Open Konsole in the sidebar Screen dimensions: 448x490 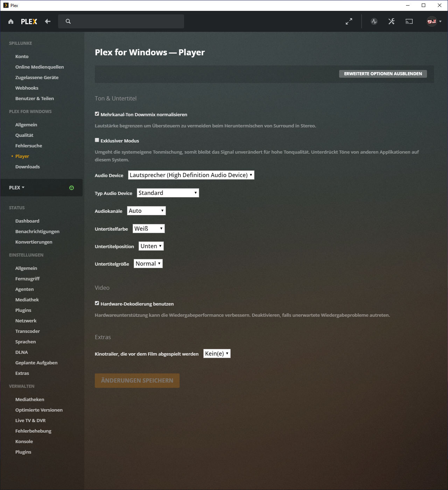tap(24, 441)
